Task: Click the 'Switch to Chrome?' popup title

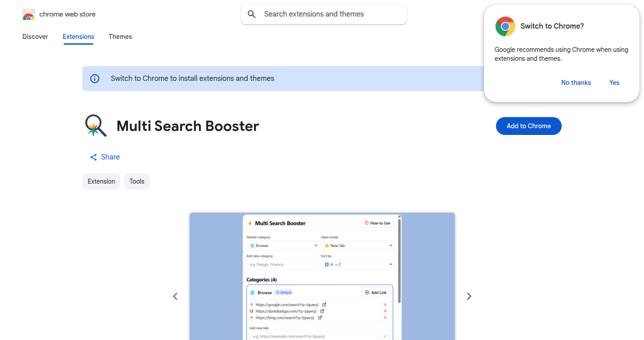Action: coord(552,26)
